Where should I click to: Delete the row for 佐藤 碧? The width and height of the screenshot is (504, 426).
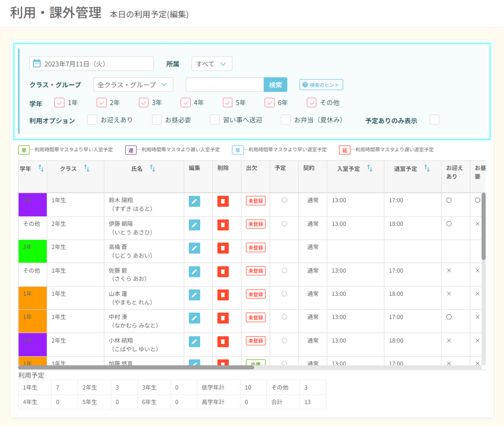(223, 272)
